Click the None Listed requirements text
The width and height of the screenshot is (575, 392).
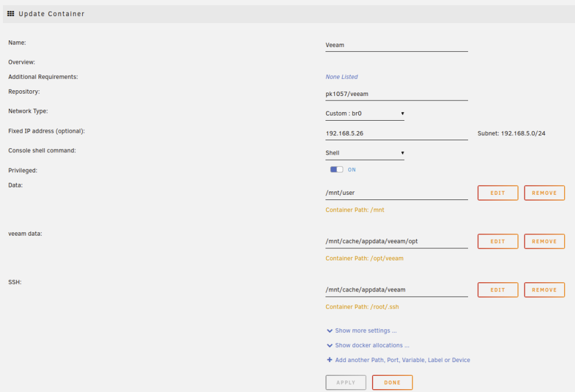tap(342, 76)
